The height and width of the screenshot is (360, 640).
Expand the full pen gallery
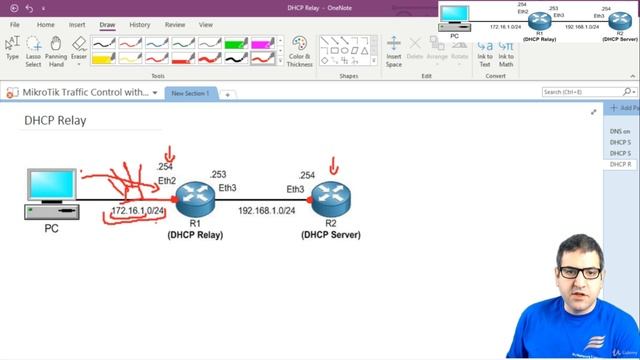pyautogui.click(x=280, y=60)
